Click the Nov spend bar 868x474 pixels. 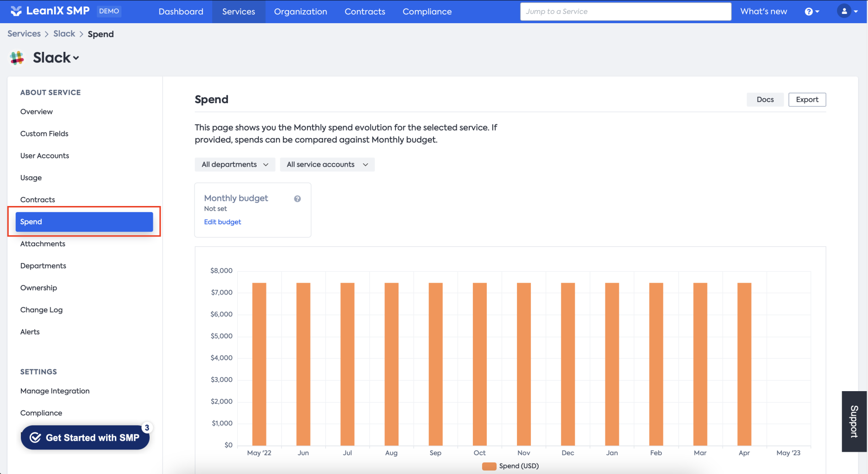coord(524,364)
